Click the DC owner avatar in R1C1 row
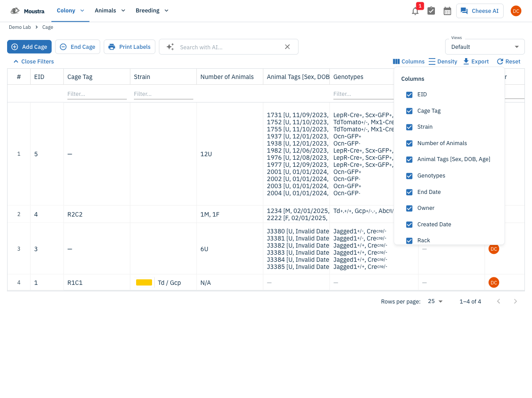The image size is (532, 398). pos(494,282)
